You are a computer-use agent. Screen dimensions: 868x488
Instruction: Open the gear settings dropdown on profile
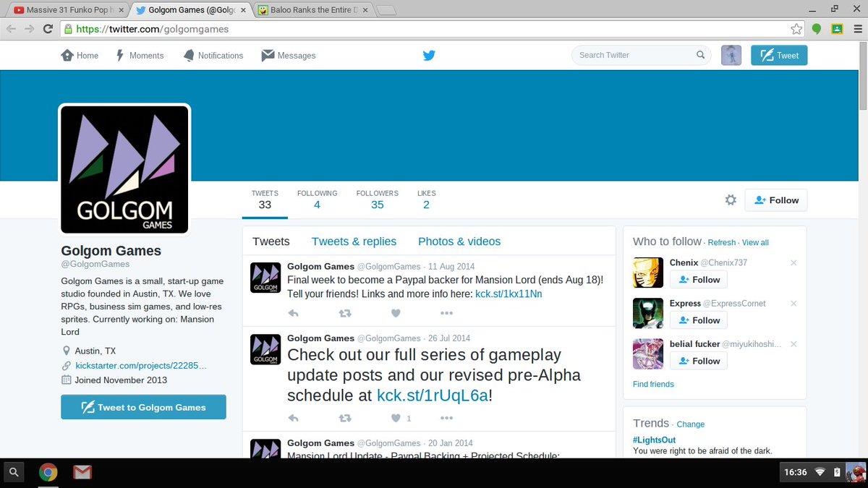[x=731, y=200]
